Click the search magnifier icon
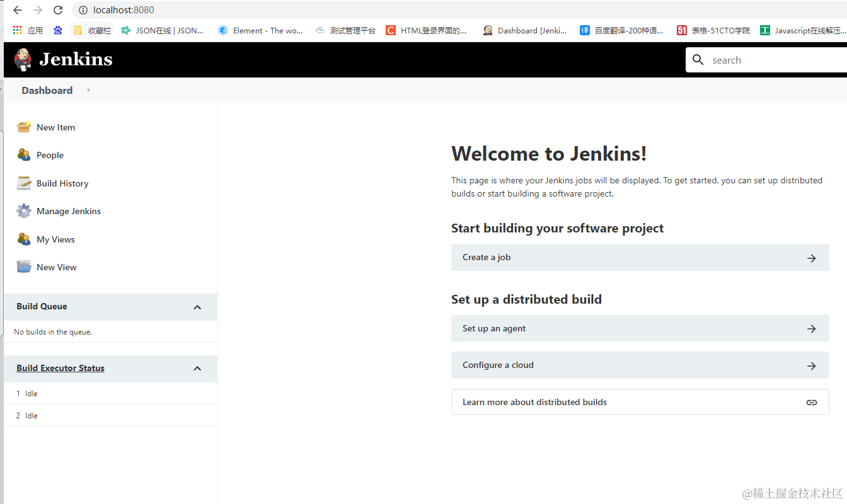Image resolution: width=847 pixels, height=504 pixels. [698, 60]
